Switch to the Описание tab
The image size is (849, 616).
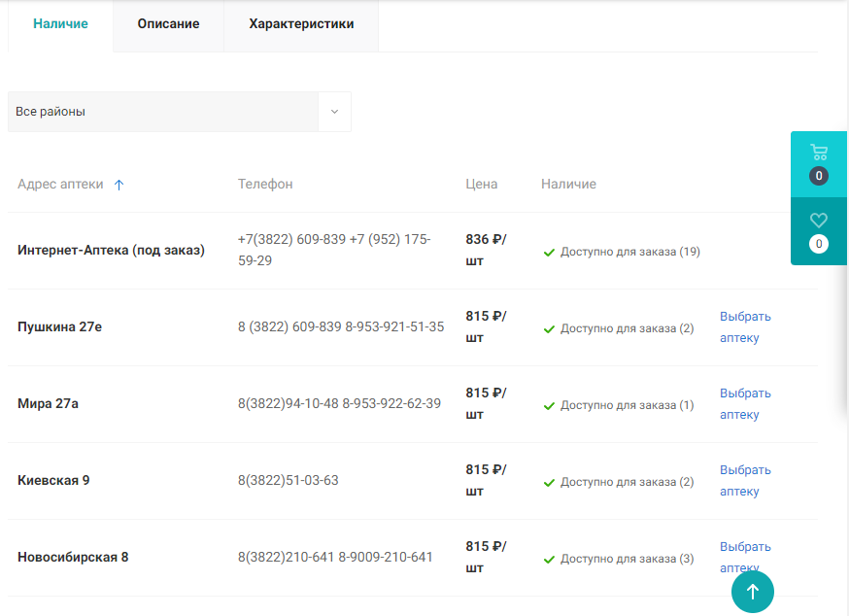pyautogui.click(x=168, y=24)
